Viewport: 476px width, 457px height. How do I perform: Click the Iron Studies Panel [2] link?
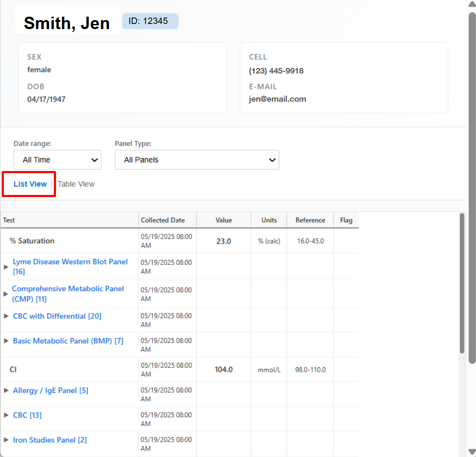click(50, 440)
